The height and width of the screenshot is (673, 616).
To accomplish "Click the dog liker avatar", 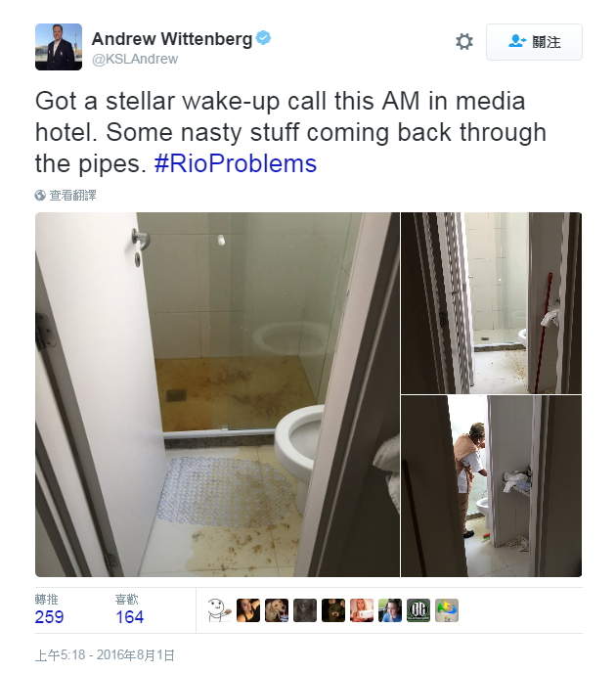I will click(277, 610).
